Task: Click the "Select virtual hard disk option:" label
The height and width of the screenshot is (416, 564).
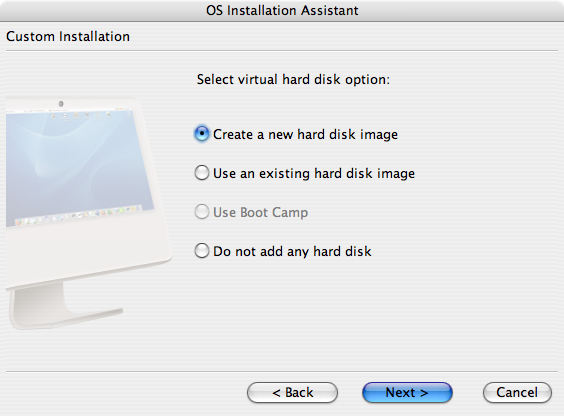Action: point(293,79)
